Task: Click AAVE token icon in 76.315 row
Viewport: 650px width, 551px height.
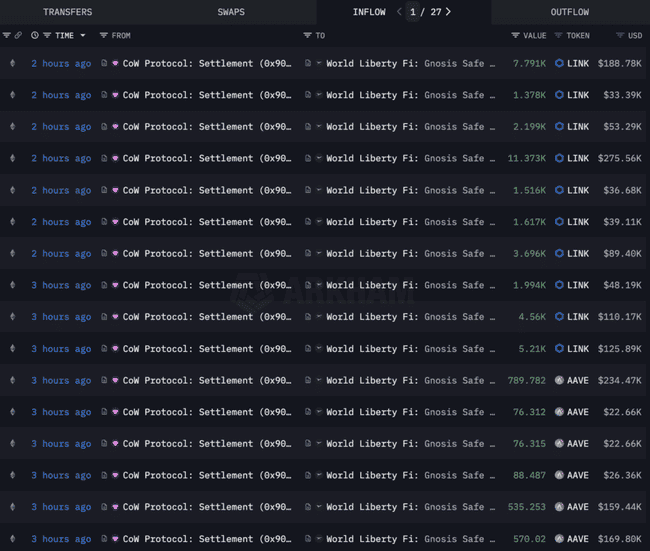Action: click(559, 443)
